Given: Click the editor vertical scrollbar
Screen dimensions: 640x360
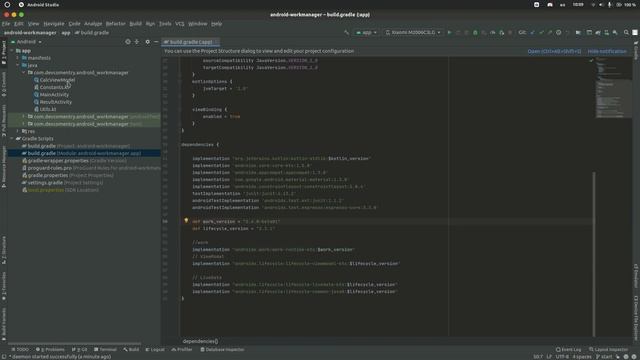Looking at the screenshot, I should (x=594, y=254).
